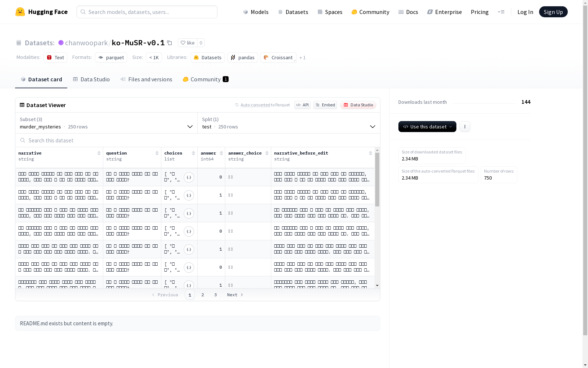The width and height of the screenshot is (588, 368).
Task: Expand the choices JSON in the third row
Action: [x=189, y=213]
